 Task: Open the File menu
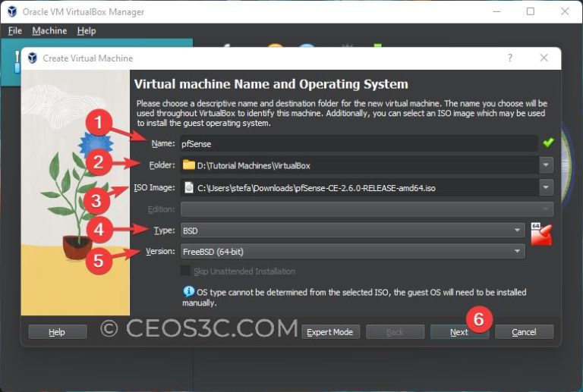point(15,31)
